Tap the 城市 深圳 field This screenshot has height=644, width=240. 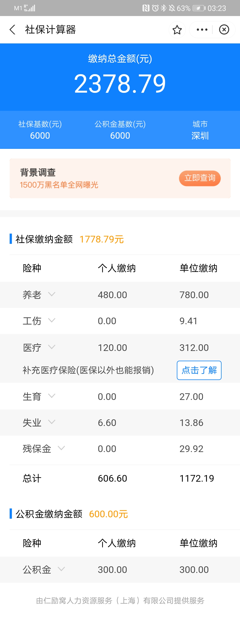click(x=200, y=130)
